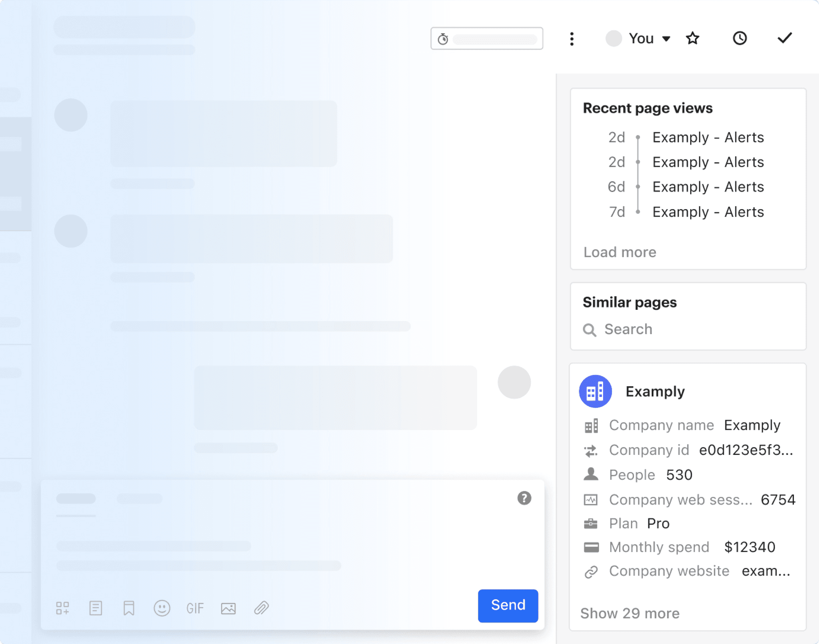Screen dimensions: 819x644
Task: Send the reply
Action: (x=508, y=606)
